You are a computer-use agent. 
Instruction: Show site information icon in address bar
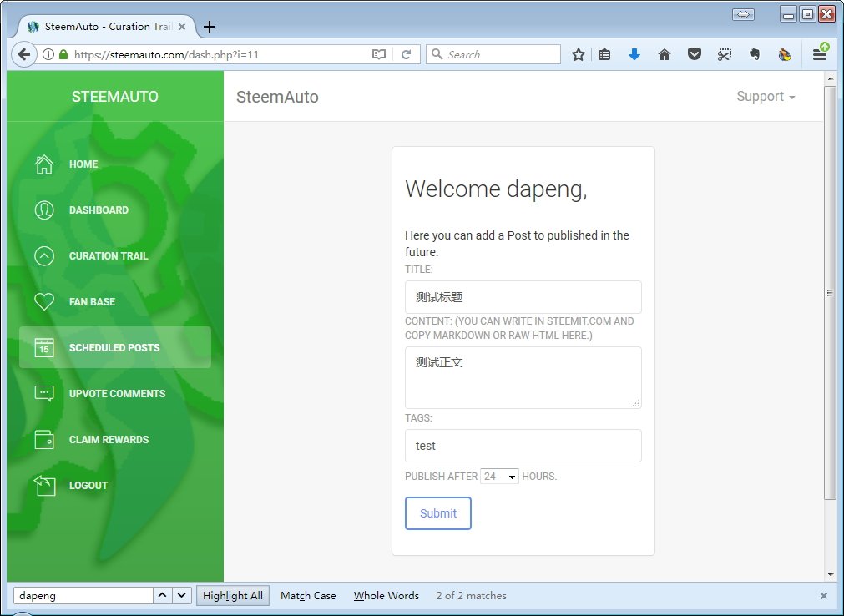(48, 54)
